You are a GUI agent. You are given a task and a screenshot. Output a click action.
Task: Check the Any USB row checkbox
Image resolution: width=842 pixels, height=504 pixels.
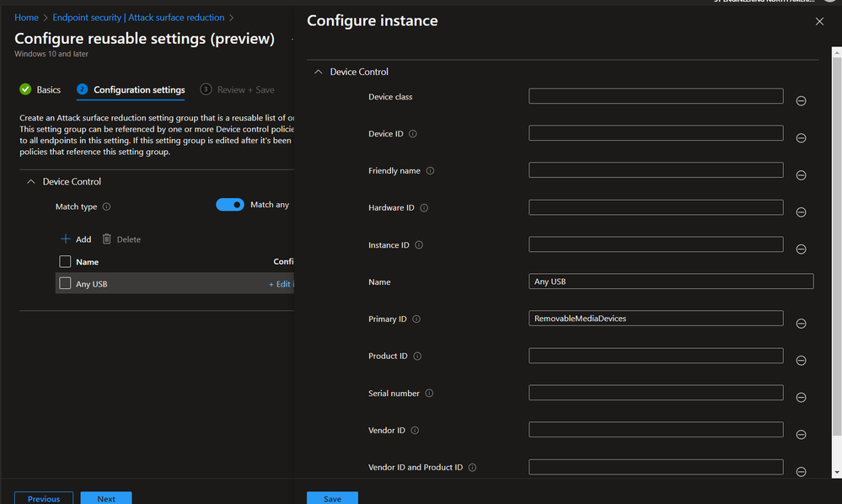pyautogui.click(x=65, y=283)
